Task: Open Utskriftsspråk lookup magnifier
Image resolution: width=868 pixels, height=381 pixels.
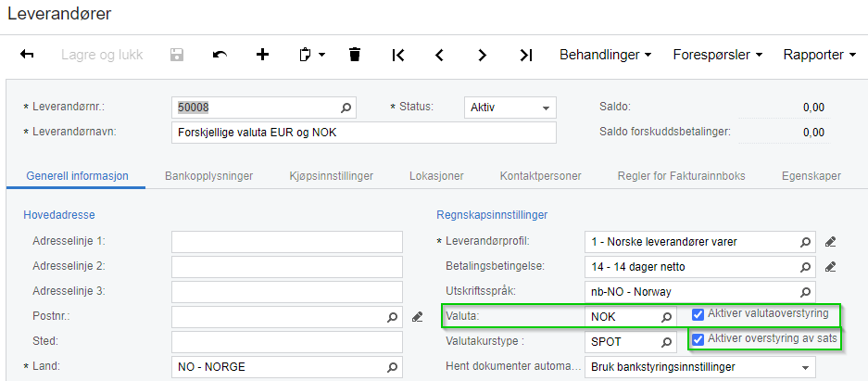Action: point(805,292)
